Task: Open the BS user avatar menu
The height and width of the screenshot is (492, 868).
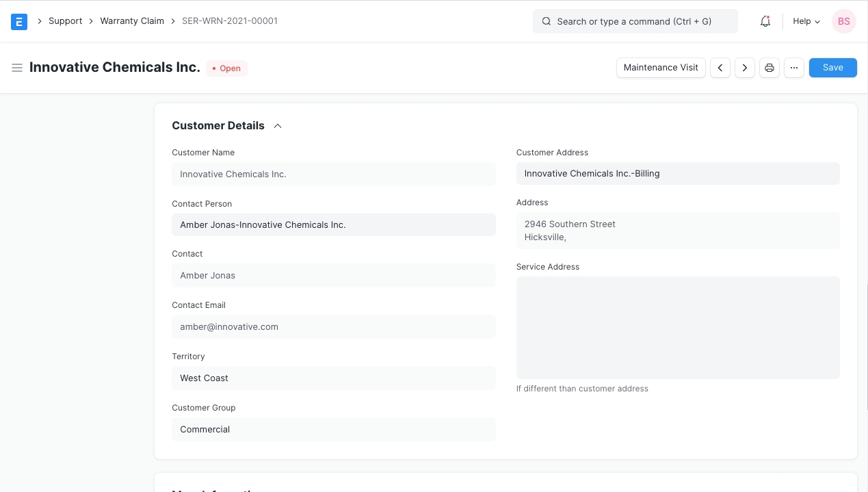Action: pyautogui.click(x=843, y=21)
